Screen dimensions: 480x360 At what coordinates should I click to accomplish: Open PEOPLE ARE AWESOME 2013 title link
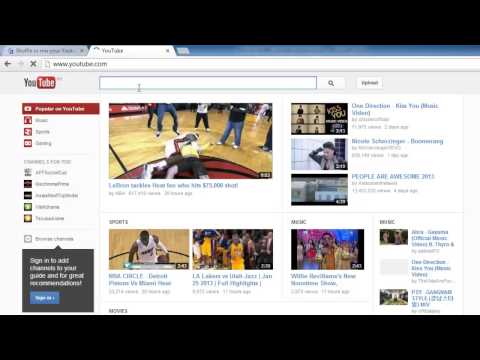tap(393, 176)
